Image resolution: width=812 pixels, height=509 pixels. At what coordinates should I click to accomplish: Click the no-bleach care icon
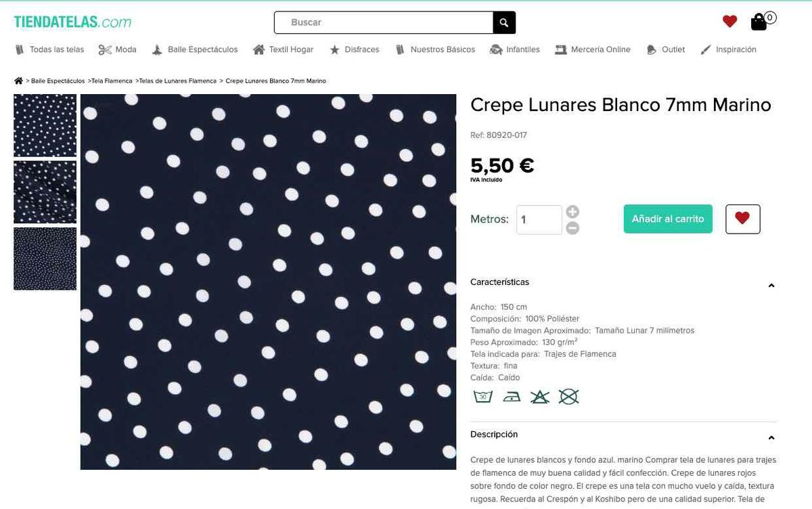(540, 397)
